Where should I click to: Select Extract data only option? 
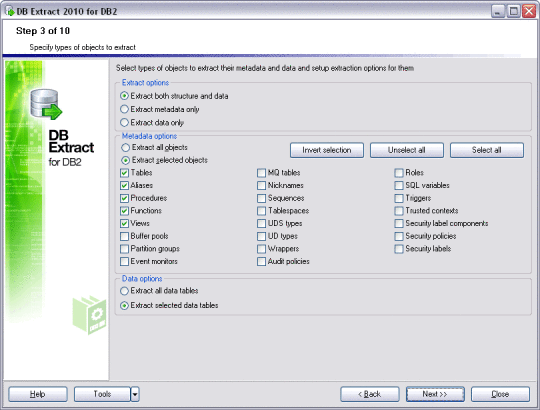point(124,123)
